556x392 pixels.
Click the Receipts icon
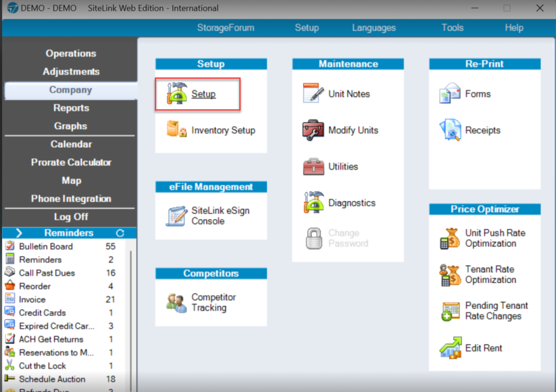(450, 130)
